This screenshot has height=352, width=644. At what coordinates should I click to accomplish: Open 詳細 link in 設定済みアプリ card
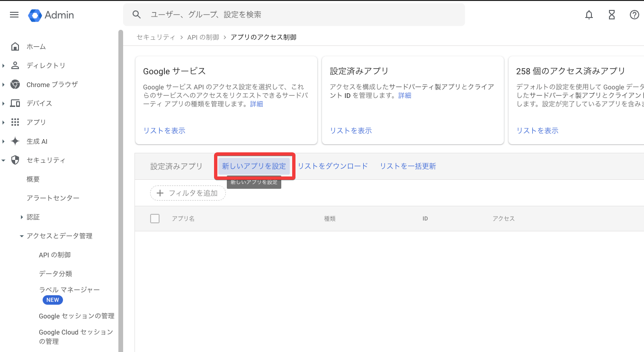coord(405,96)
